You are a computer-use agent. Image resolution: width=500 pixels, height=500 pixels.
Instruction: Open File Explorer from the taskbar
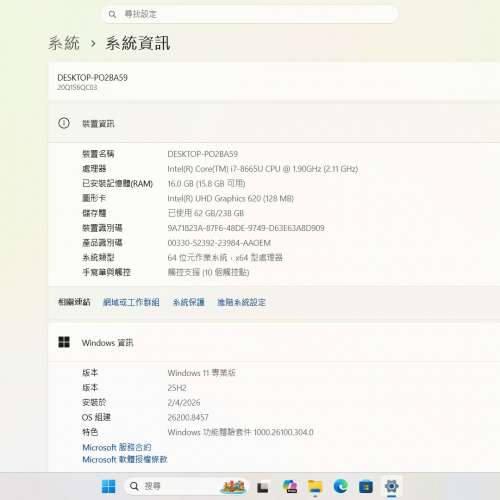pyautogui.click(x=315, y=487)
